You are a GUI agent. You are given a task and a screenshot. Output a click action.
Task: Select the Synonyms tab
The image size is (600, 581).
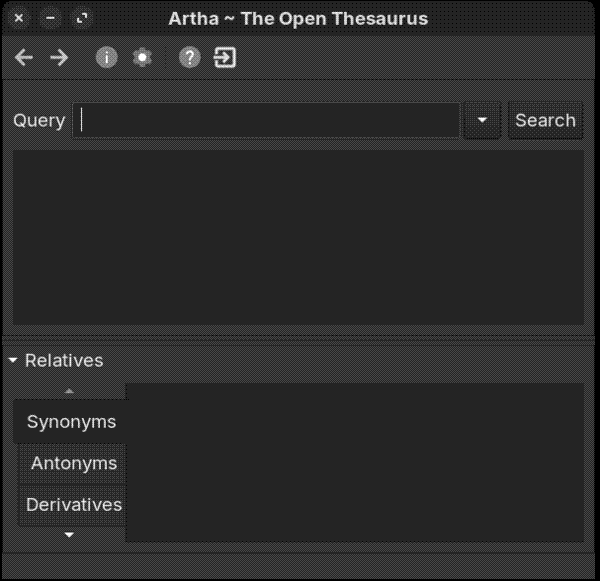(x=71, y=422)
